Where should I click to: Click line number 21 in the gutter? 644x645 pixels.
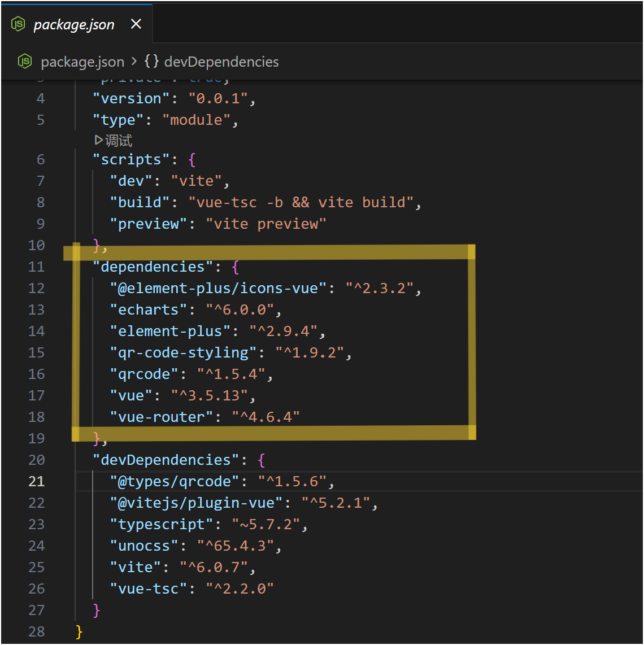[37, 481]
